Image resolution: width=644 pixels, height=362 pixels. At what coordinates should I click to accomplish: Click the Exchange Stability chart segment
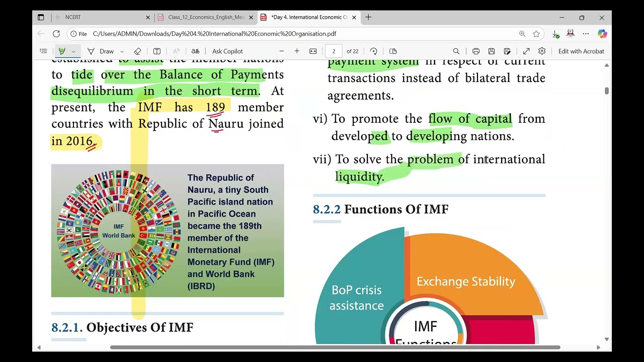(466, 281)
